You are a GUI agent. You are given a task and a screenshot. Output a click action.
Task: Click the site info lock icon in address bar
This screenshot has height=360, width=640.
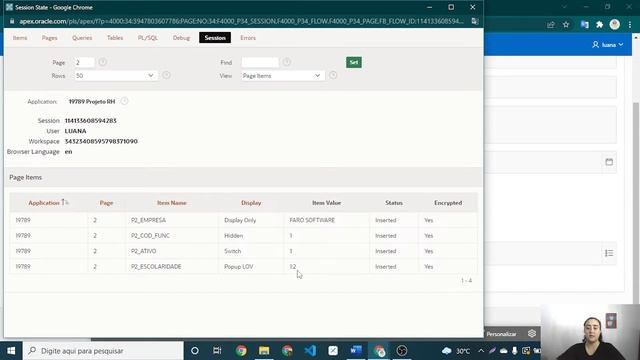12,21
